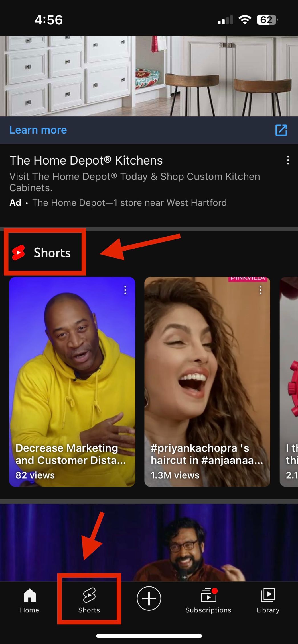Tap the red Shorts logo icon
The height and width of the screenshot is (644, 298).
click(19, 253)
